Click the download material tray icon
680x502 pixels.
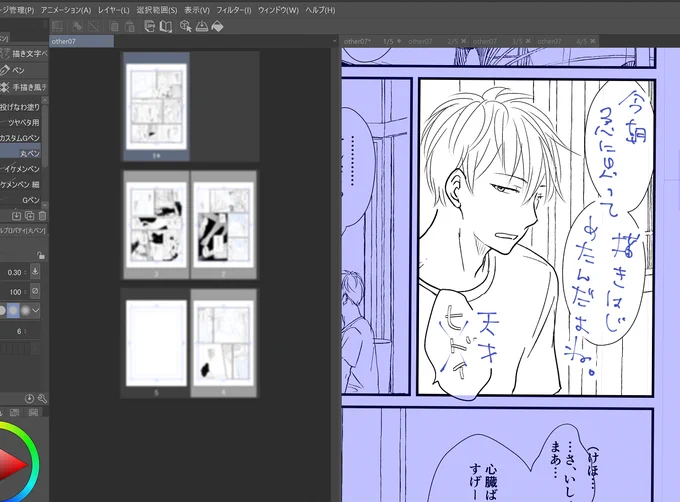click(202, 26)
